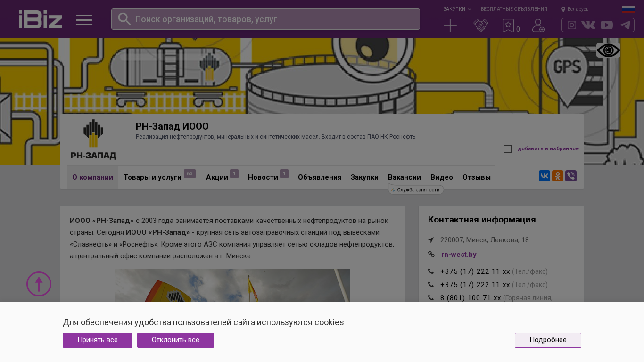The height and width of the screenshot is (362, 644).
Task: Check the добавить в избранное checkbox
Action: [508, 149]
